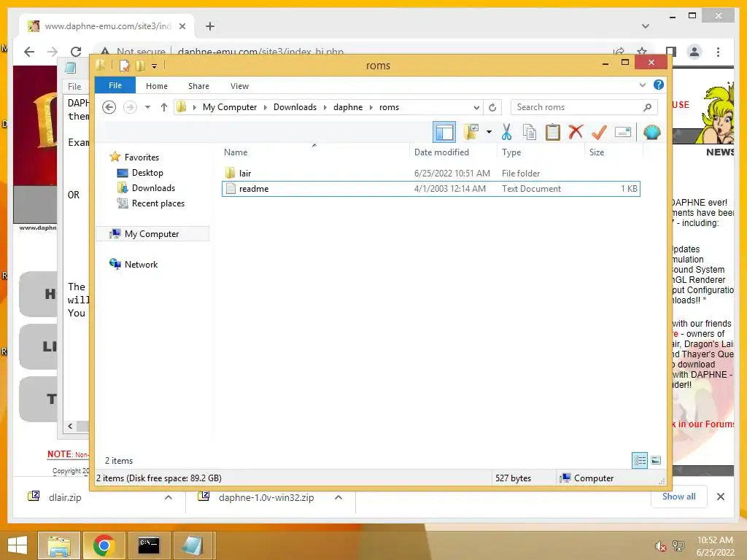This screenshot has height=560, width=747.
Task: Open Chrome profile avatar icon
Action: coord(694,52)
